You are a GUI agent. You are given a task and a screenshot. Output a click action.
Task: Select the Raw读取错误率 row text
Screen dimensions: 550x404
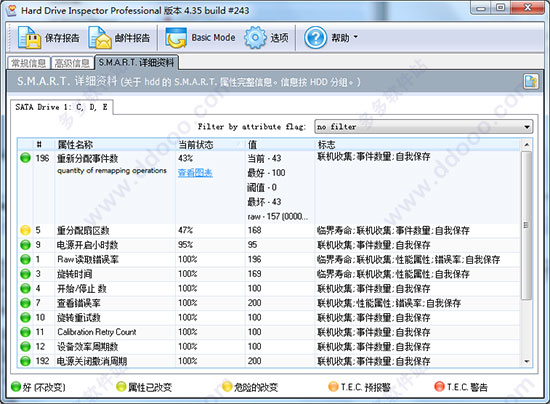(88, 260)
